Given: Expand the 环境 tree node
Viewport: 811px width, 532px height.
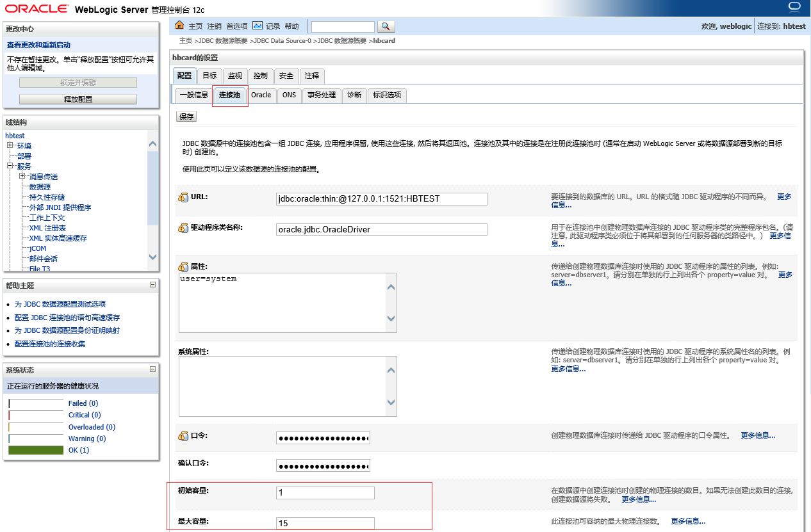Looking at the screenshot, I should 10,146.
